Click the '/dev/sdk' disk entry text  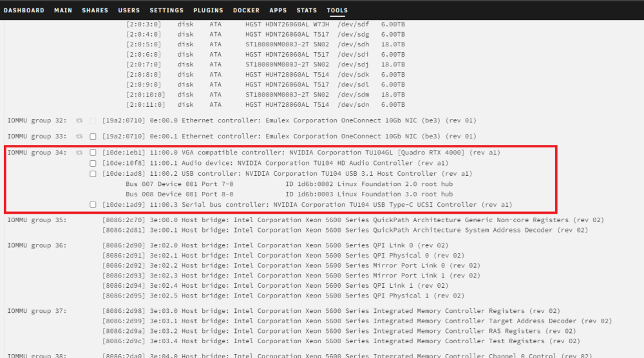click(353, 75)
